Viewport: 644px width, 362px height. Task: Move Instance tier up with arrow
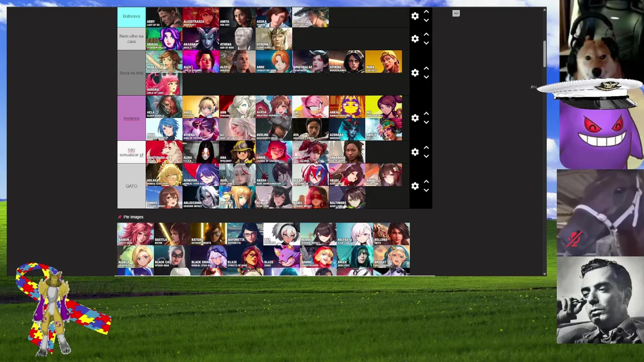coord(426,114)
